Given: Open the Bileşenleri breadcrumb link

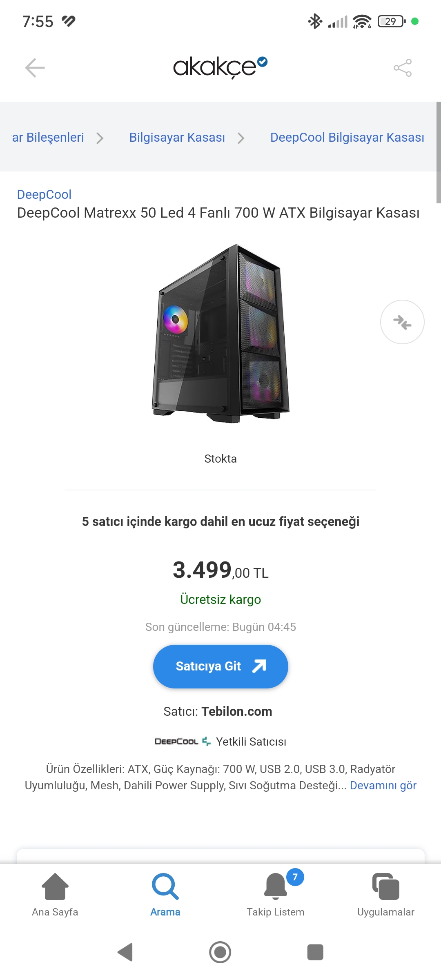Looking at the screenshot, I should [48, 138].
